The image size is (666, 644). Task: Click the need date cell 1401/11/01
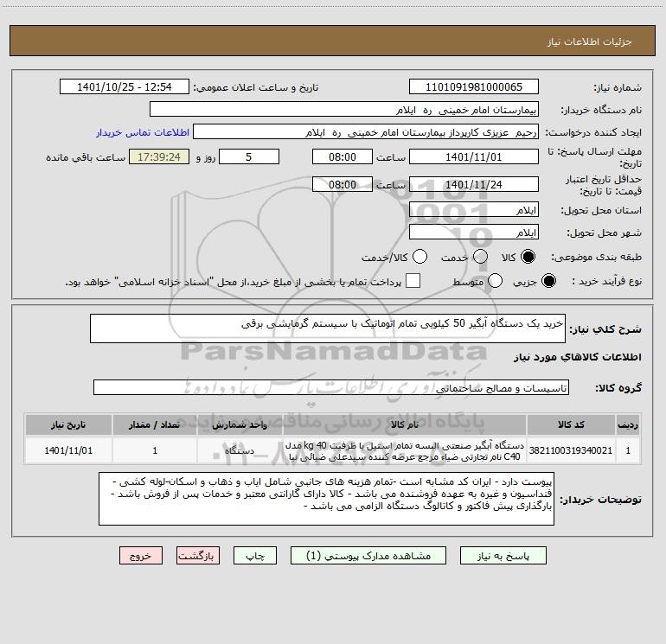[x=68, y=450]
